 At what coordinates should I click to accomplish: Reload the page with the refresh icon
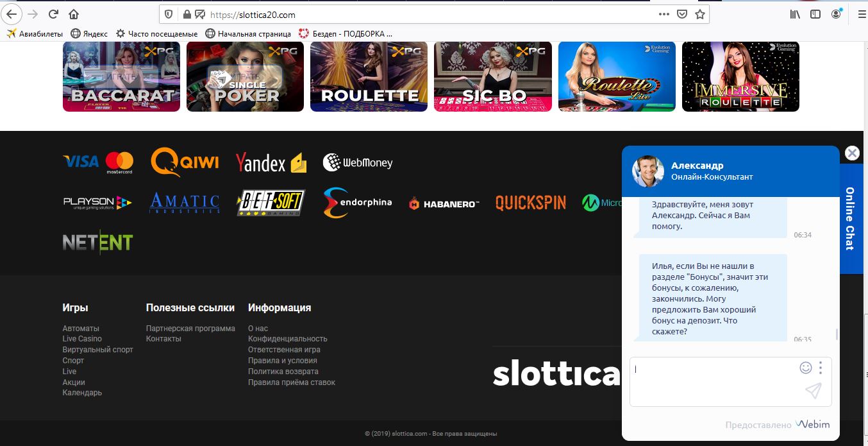point(53,13)
